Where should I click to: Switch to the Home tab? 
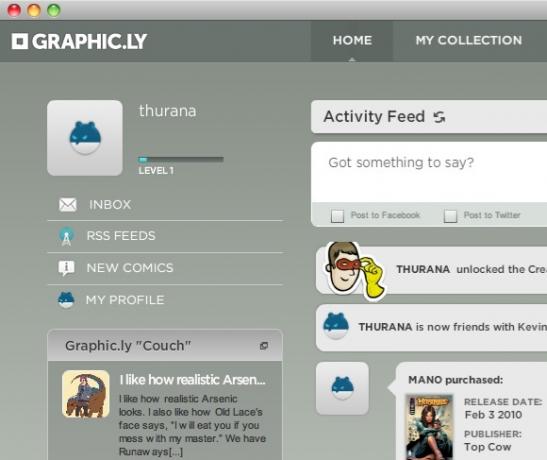352,41
